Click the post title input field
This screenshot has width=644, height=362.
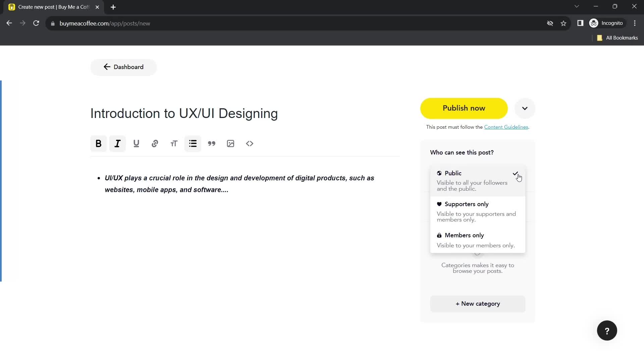pyautogui.click(x=184, y=113)
